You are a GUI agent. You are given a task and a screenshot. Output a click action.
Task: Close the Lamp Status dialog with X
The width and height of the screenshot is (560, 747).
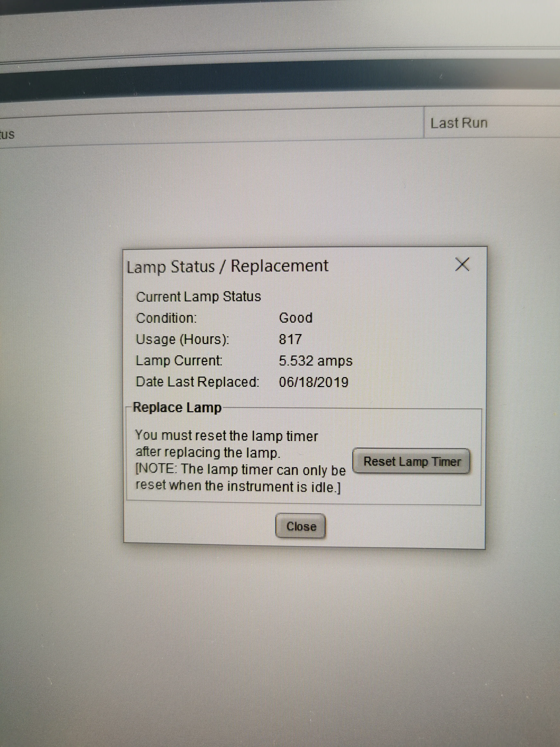[462, 264]
